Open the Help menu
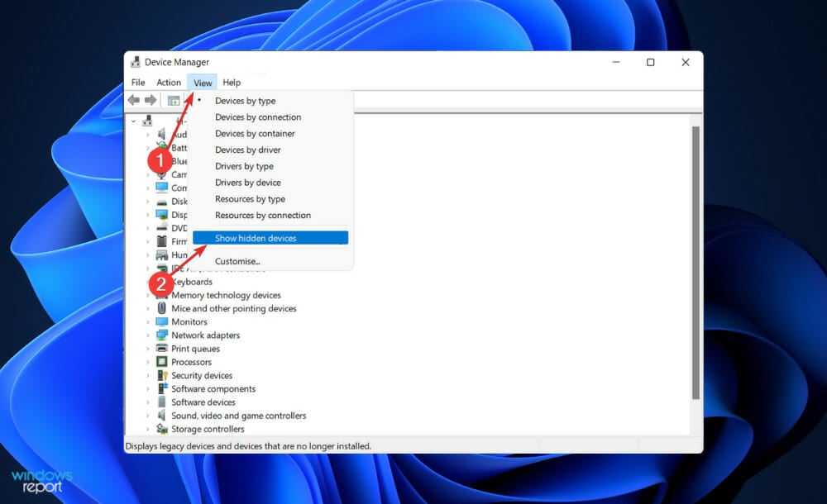This screenshot has height=504, width=827. pos(232,83)
